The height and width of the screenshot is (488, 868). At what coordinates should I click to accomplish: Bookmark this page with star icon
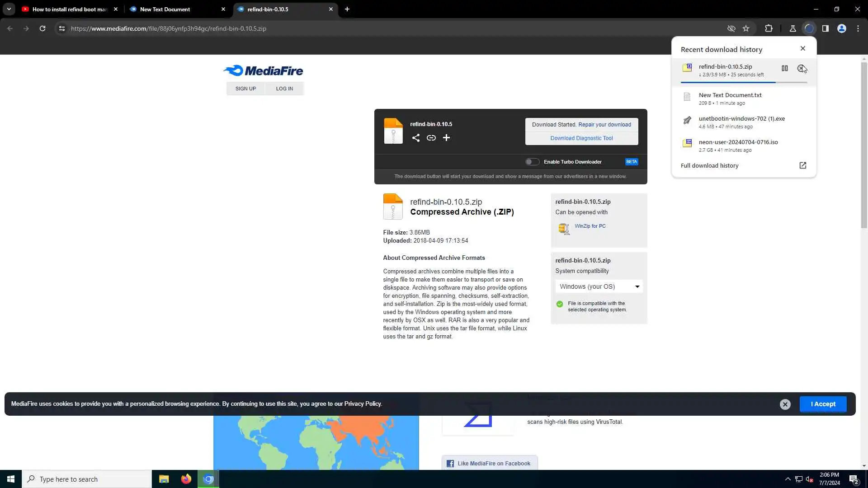[746, 28]
